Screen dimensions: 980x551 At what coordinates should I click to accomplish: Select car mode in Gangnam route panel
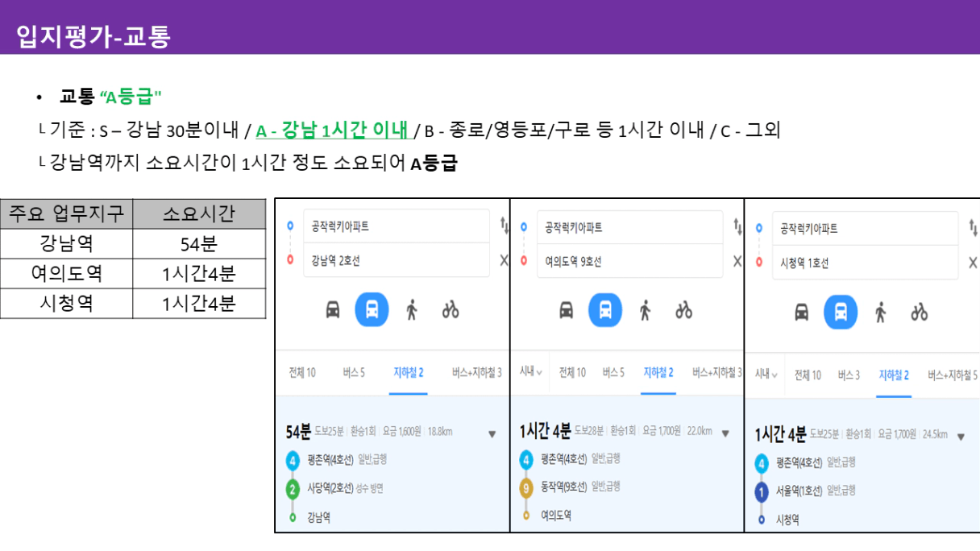pos(333,310)
